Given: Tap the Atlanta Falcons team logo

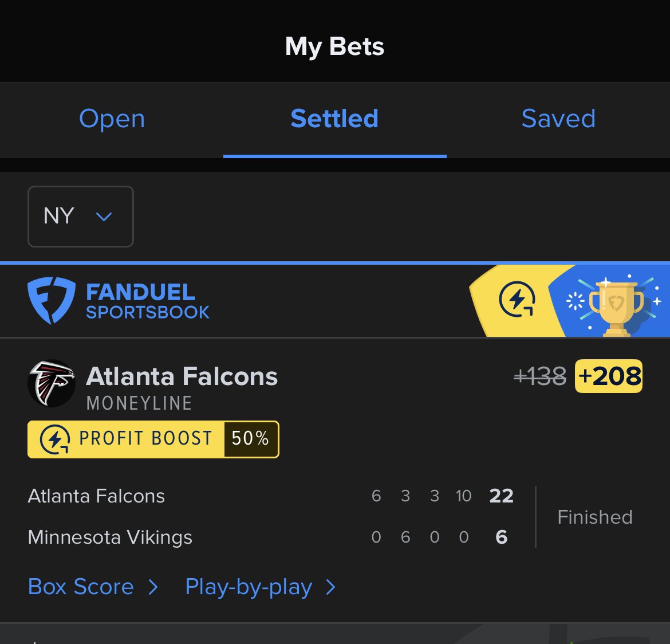Looking at the screenshot, I should [x=52, y=383].
